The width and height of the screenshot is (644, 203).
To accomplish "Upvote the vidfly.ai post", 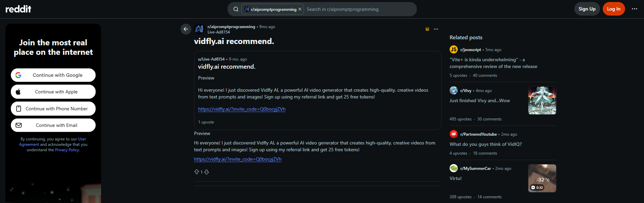I will coord(197,172).
